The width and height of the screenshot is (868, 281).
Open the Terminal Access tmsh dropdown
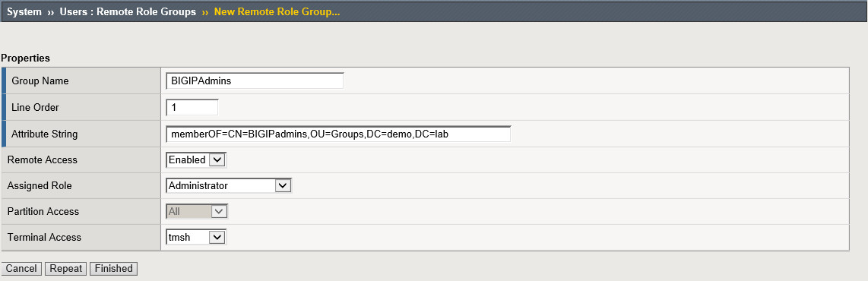click(196, 237)
